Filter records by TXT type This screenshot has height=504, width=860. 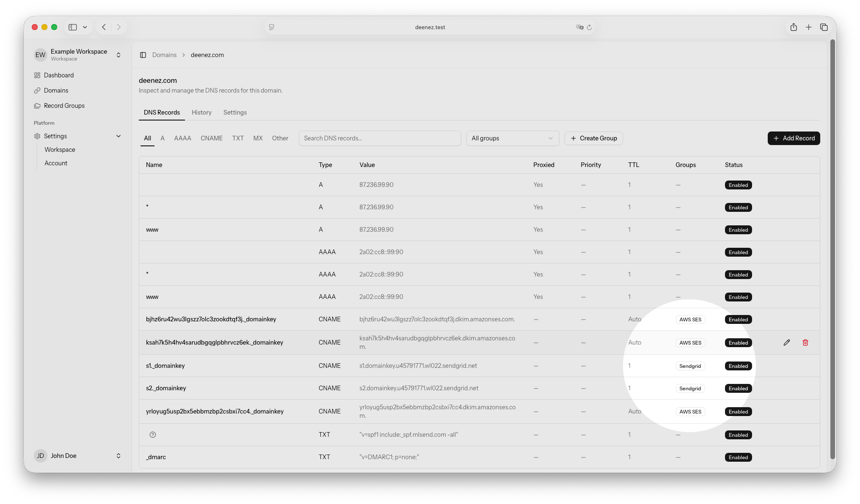(238, 138)
